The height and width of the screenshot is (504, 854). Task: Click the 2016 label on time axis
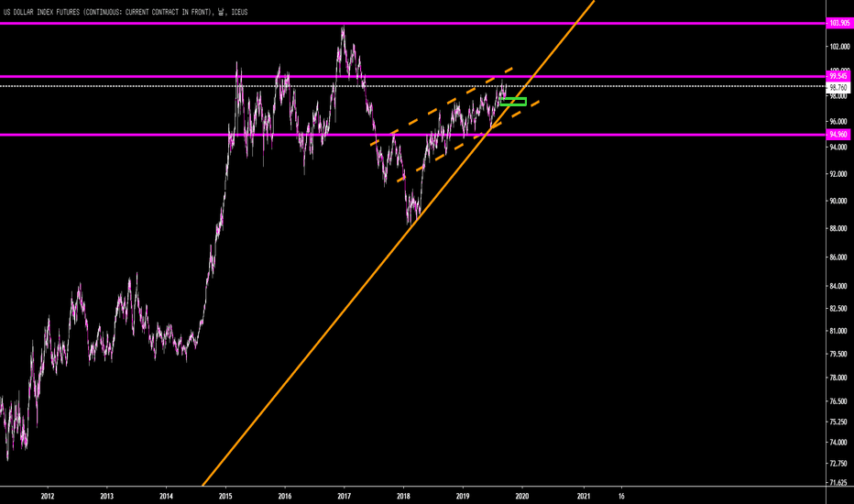285,497
